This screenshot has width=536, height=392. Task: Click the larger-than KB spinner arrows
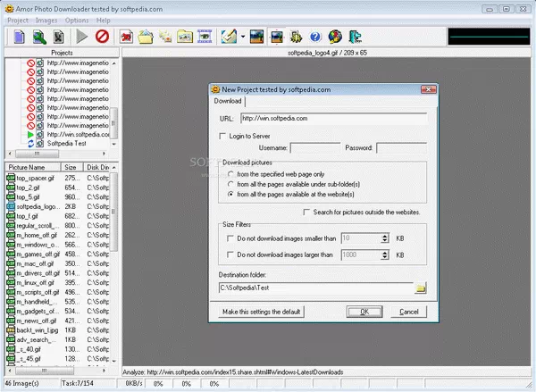pos(385,254)
